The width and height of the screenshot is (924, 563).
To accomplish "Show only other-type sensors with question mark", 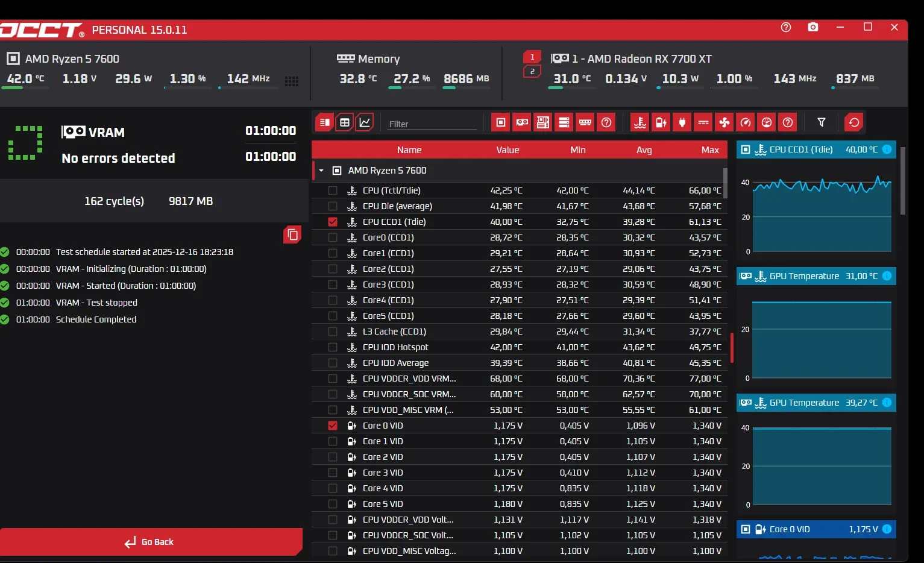I will 788,122.
